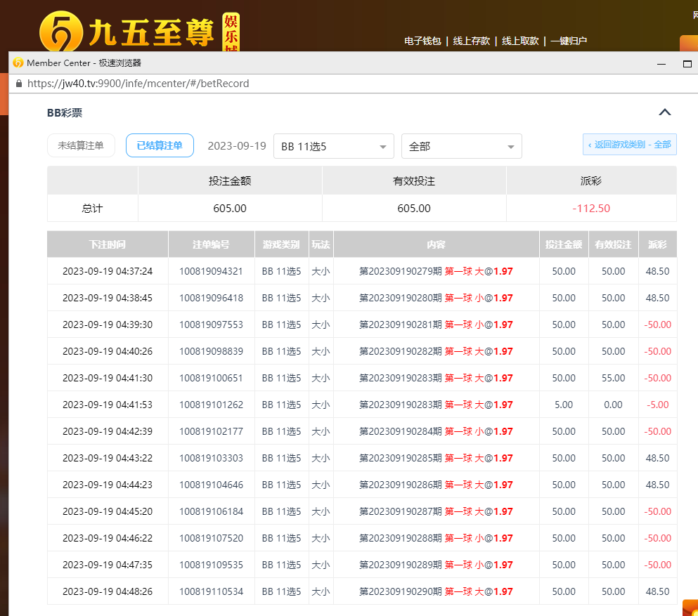Screen dimensions: 698x616
Task: Click 返回游戏类别 - 全部 button
Action: 629,145
